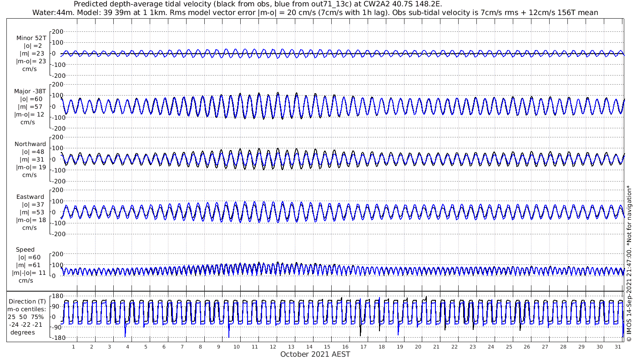
Task: Click '|m| =61' value in Speed panel
Action: 30,265
